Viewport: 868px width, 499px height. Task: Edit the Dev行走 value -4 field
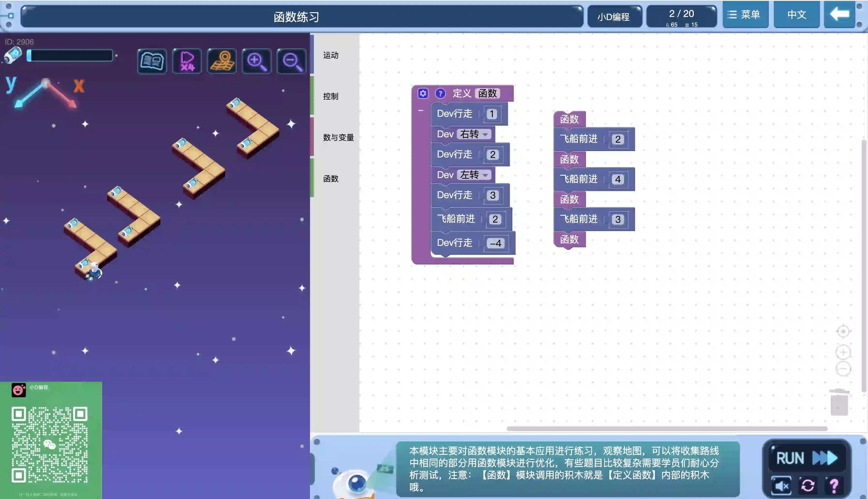tap(495, 243)
